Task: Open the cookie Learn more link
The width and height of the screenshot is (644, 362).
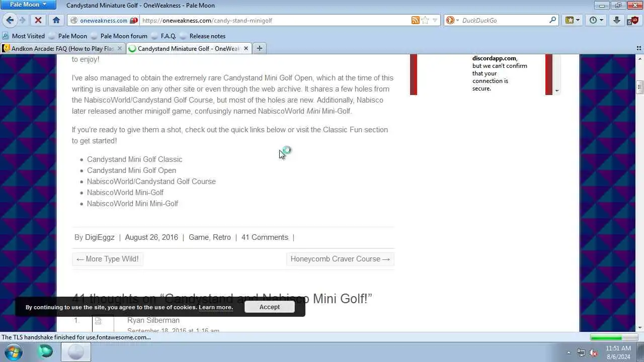Action: (215, 307)
